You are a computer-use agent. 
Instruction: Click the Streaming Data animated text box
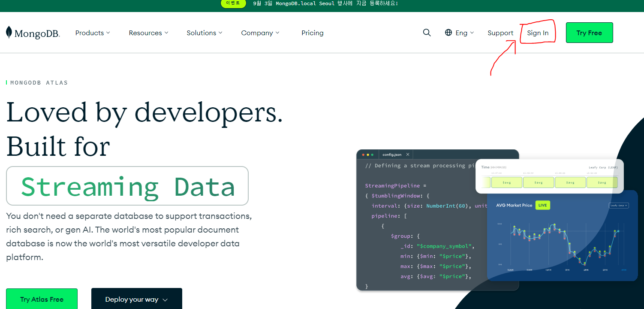127,186
